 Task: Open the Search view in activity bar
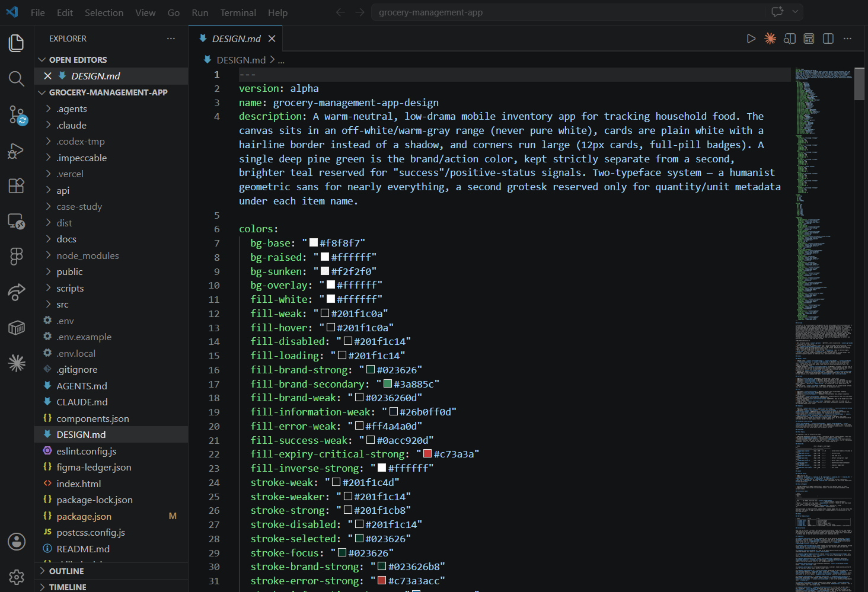(17, 79)
